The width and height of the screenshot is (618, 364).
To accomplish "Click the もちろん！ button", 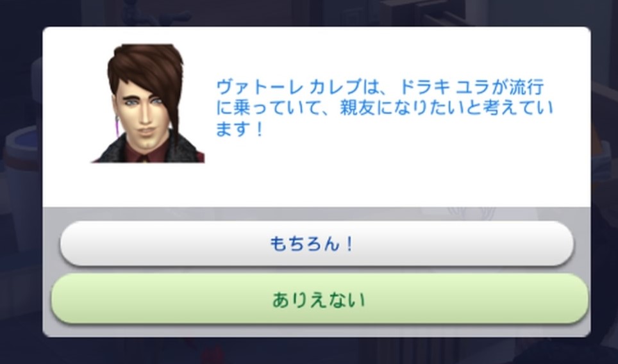I will pyautogui.click(x=317, y=244).
